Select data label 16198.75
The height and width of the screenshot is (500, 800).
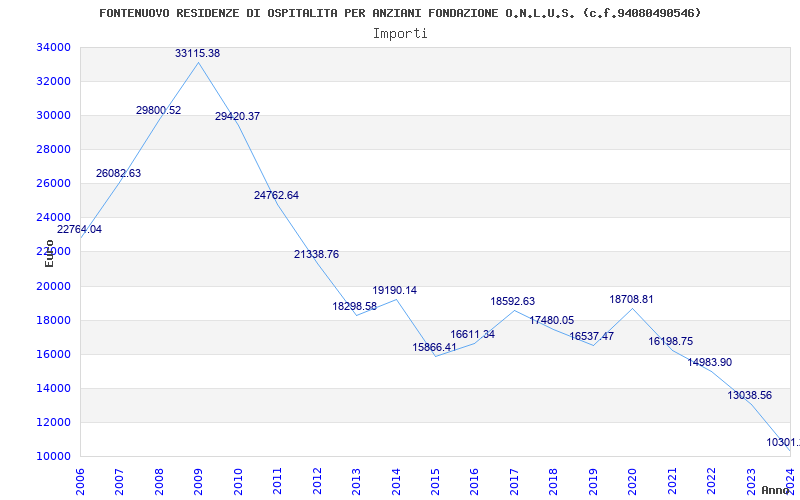pos(671,341)
